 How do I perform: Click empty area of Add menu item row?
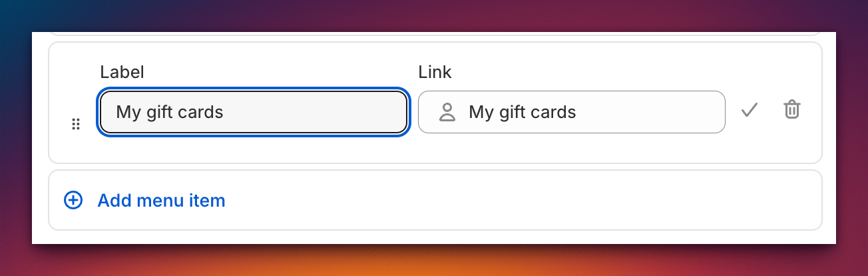519,200
